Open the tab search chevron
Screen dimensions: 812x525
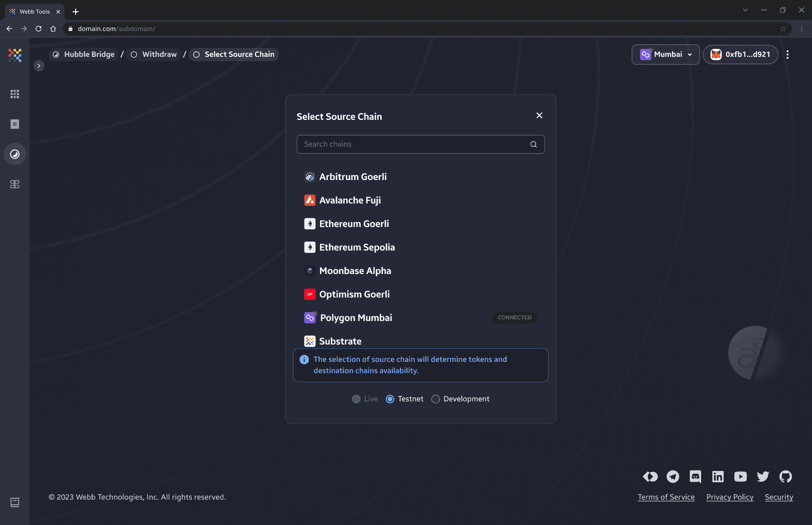[x=745, y=10]
